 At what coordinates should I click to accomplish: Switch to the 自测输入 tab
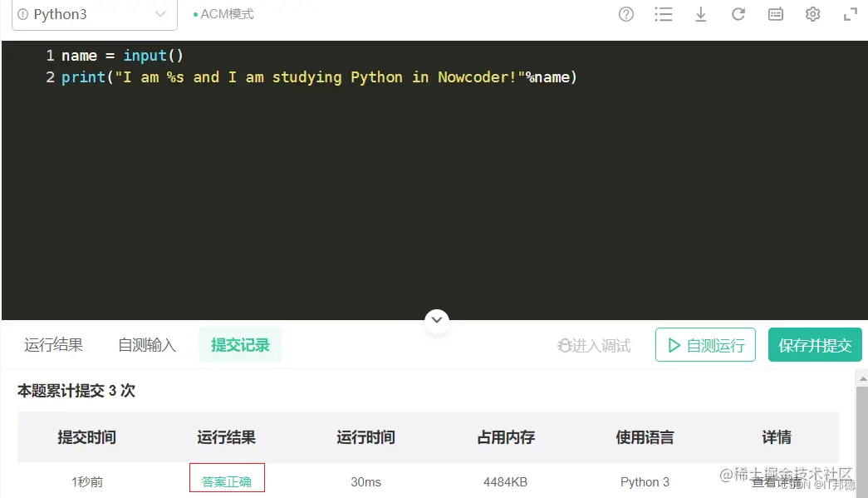click(147, 345)
